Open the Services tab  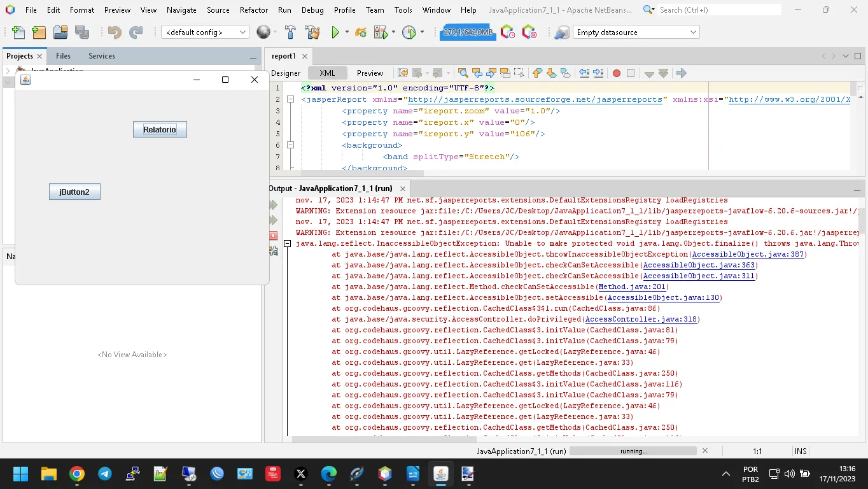pyautogui.click(x=102, y=56)
